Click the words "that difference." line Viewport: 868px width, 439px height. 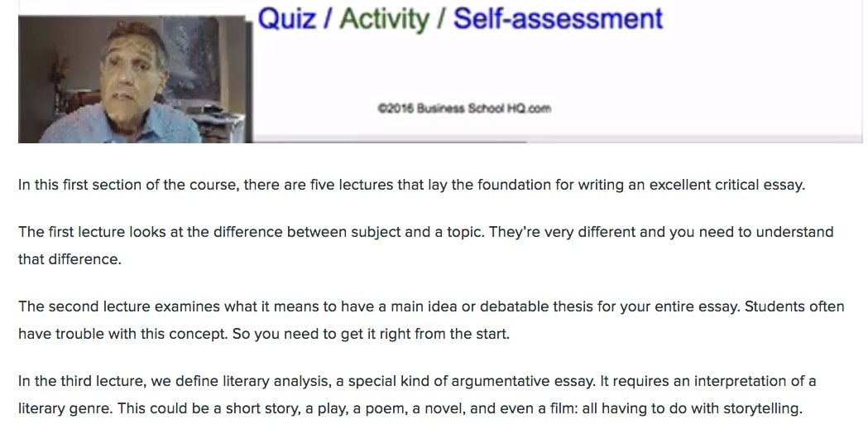click(x=70, y=259)
